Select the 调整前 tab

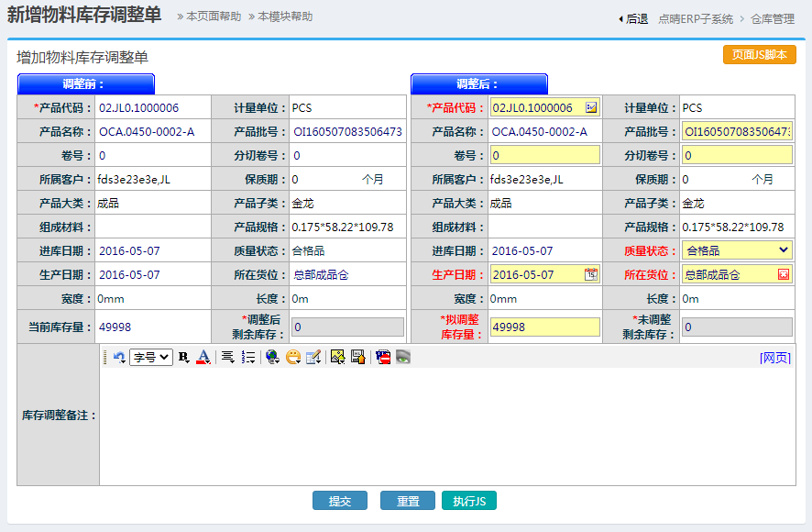pyautogui.click(x=85, y=84)
